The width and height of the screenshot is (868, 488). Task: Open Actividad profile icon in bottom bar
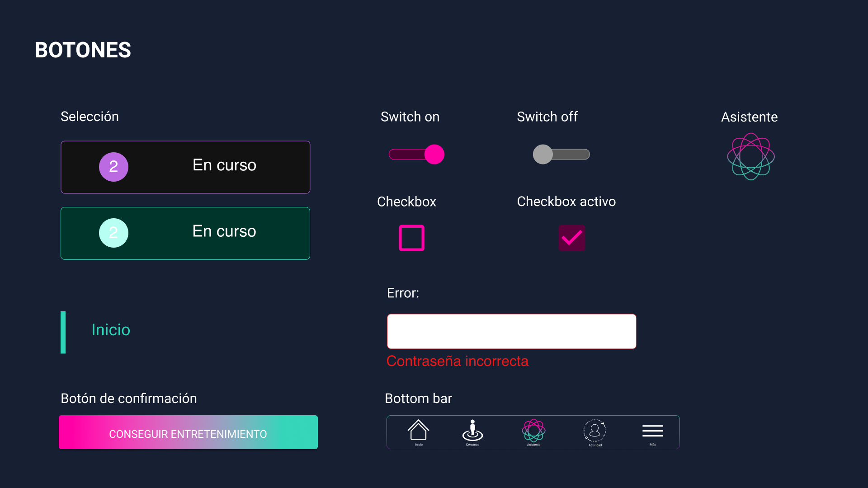[x=594, y=431]
